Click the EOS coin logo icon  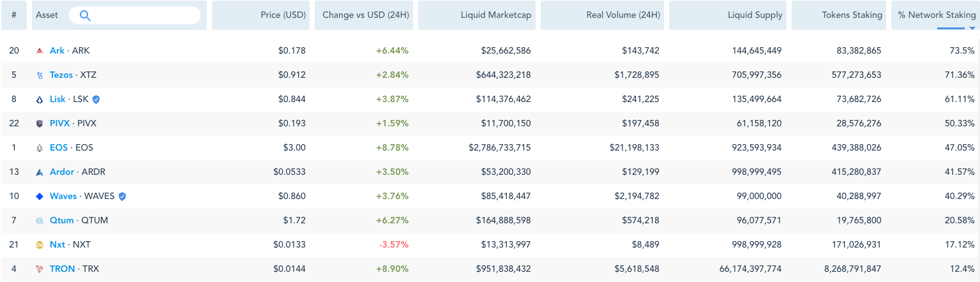pos(40,147)
